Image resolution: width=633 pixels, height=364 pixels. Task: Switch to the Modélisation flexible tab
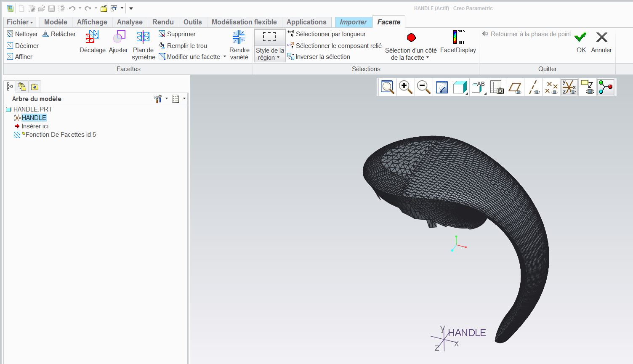(x=244, y=22)
